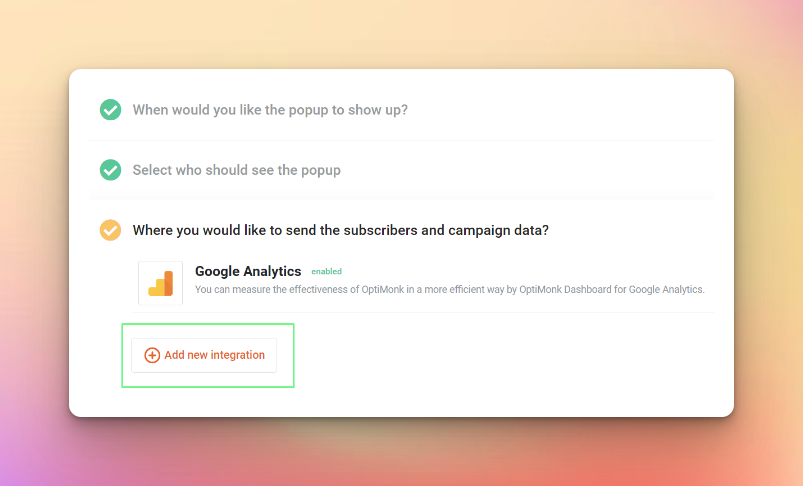This screenshot has width=803, height=486.
Task: Click the green "enabled" status label
Action: pyautogui.click(x=326, y=271)
